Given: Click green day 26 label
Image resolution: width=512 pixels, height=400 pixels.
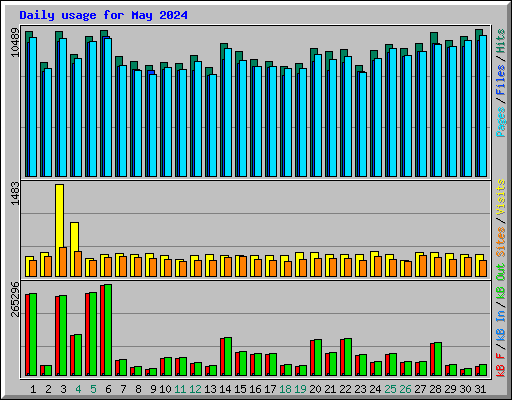Looking at the screenshot, I should coord(405,389).
